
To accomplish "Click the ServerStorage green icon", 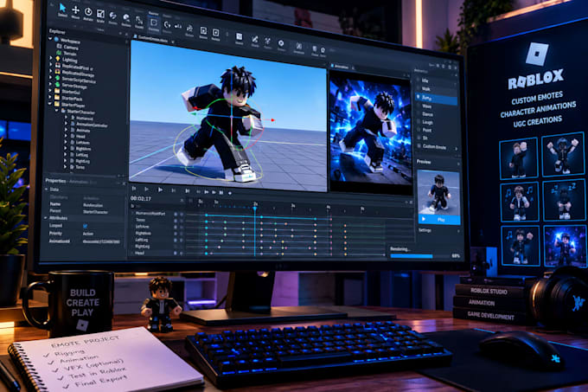I will [x=57, y=85].
